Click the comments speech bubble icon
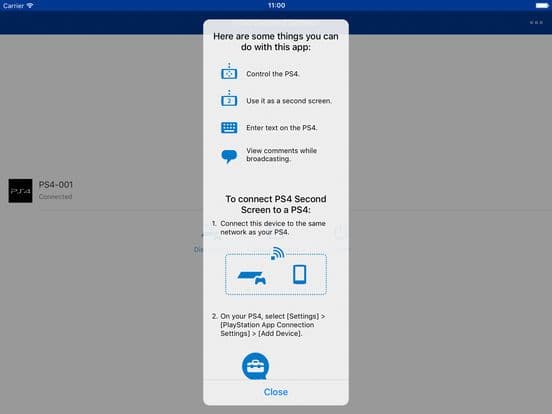 [229, 156]
